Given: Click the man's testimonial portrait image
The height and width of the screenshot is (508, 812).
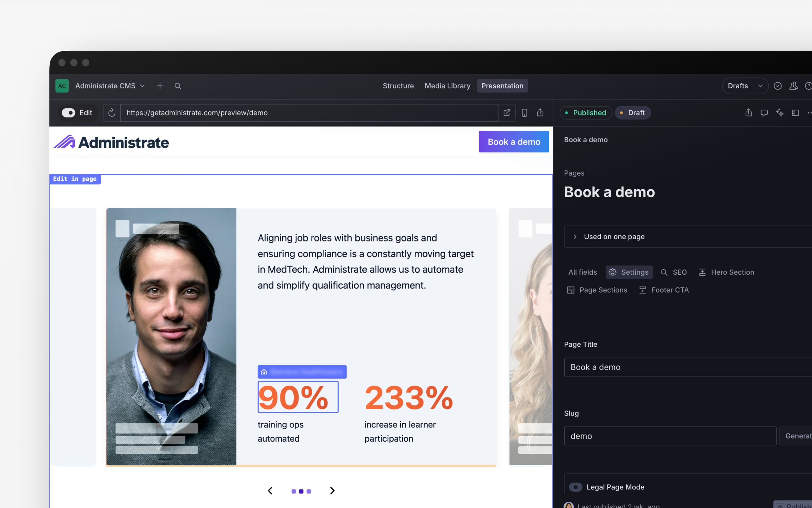Looking at the screenshot, I should [x=172, y=337].
